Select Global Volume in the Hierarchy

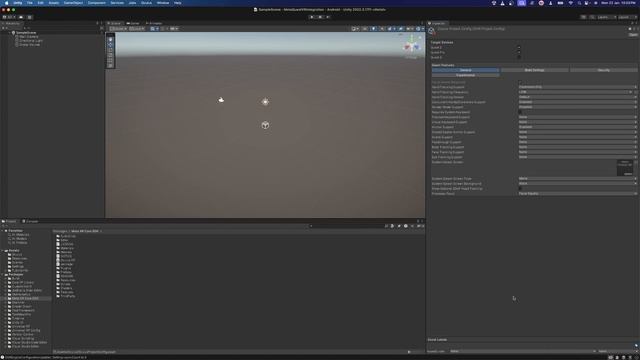(29, 45)
